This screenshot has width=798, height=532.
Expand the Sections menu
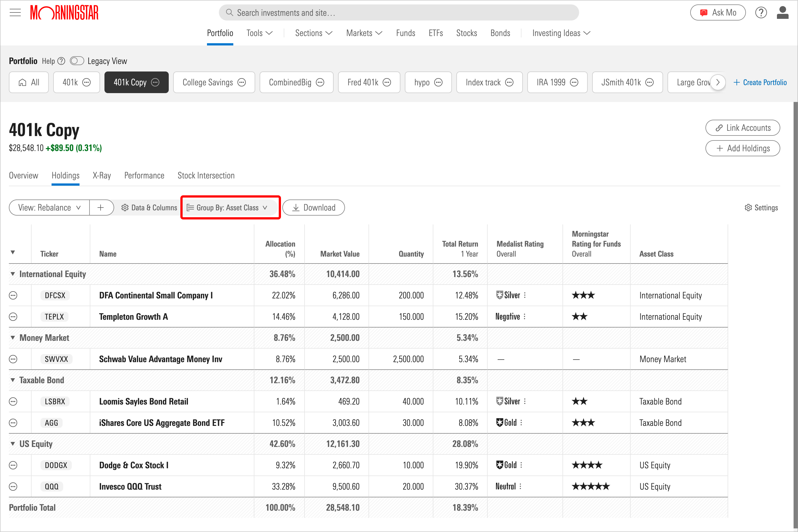click(x=314, y=33)
